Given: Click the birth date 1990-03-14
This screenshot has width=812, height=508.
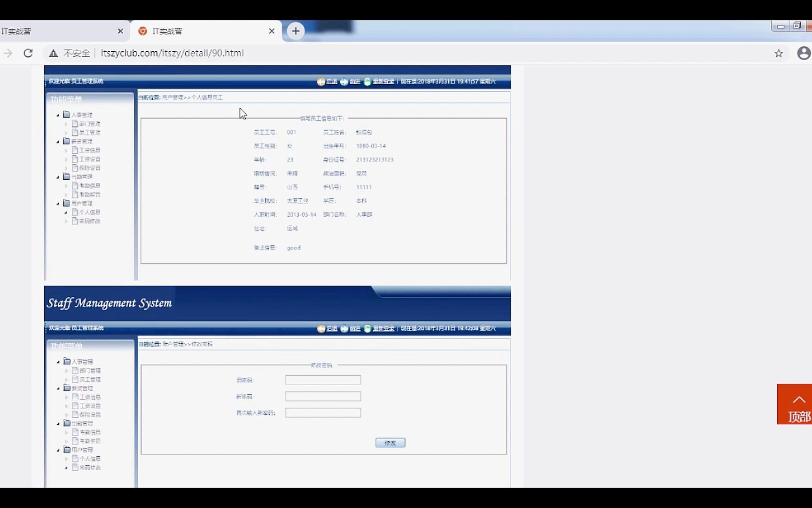Looking at the screenshot, I should click(371, 146).
